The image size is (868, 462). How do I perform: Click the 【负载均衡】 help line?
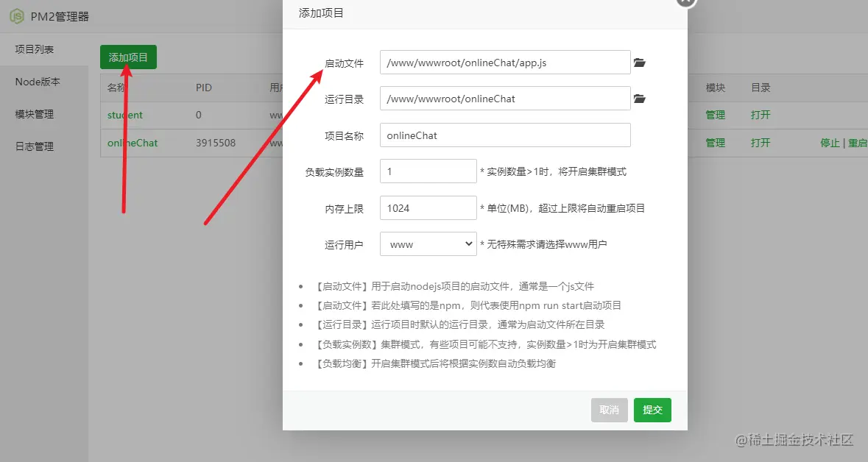click(x=436, y=363)
